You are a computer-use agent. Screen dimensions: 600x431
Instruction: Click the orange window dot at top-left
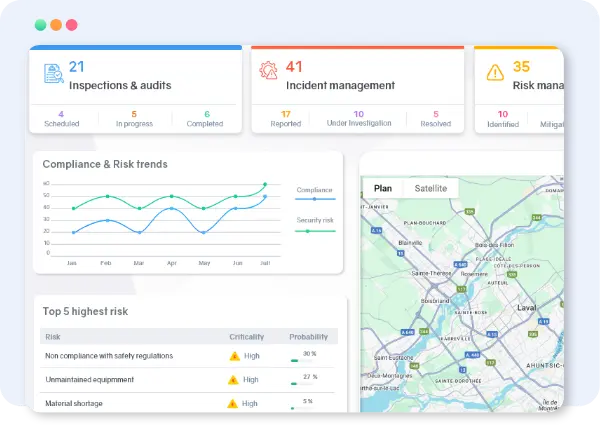pyautogui.click(x=56, y=25)
